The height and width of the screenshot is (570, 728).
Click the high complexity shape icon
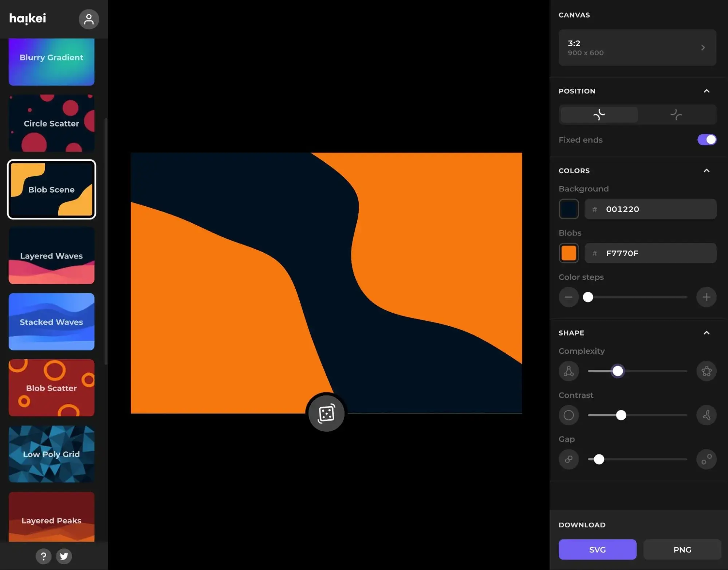706,371
